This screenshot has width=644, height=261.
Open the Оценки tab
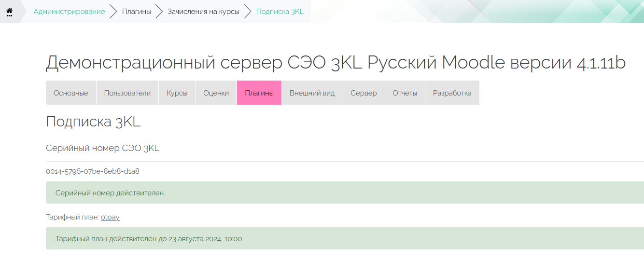216,93
